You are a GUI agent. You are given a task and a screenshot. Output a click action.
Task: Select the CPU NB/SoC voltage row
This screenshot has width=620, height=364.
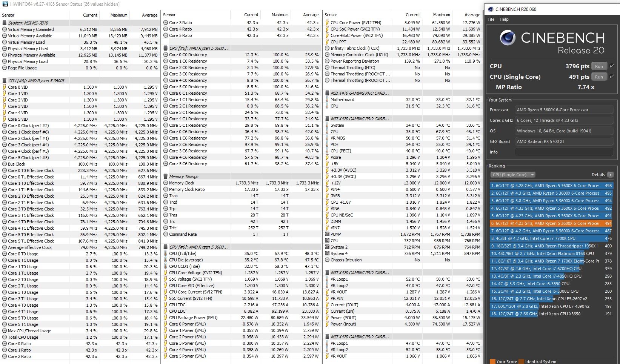[403, 215]
